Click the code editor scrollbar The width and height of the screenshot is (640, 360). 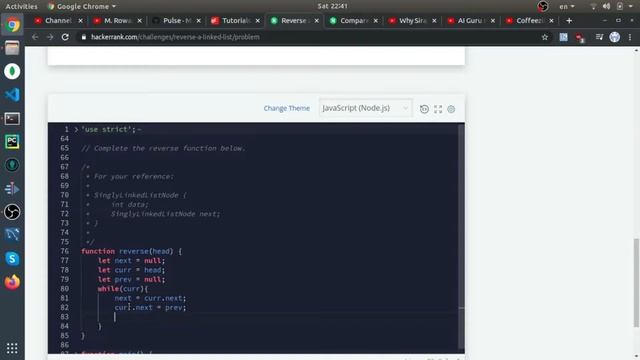pos(461,237)
